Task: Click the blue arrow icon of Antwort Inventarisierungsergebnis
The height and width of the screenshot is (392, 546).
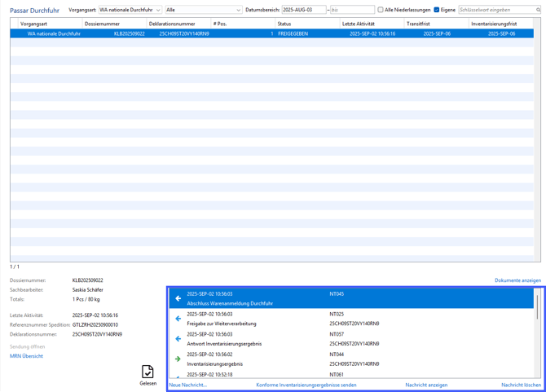Action: coord(178,339)
